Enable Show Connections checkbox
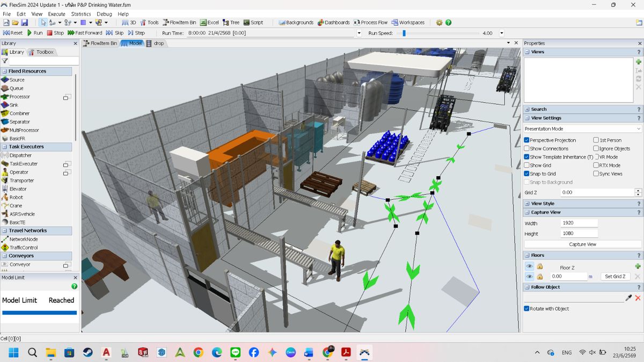Viewport: 644px width, 362px height. [526, 149]
